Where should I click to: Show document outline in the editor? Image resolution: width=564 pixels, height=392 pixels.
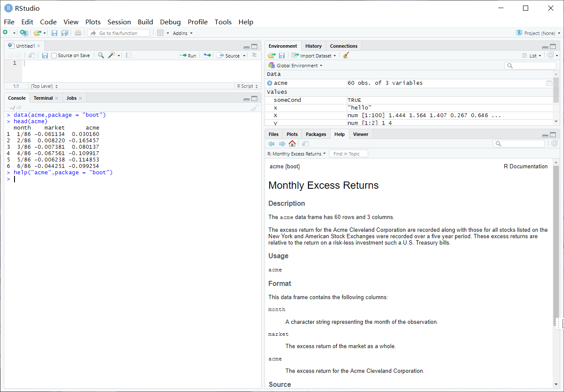254,55
